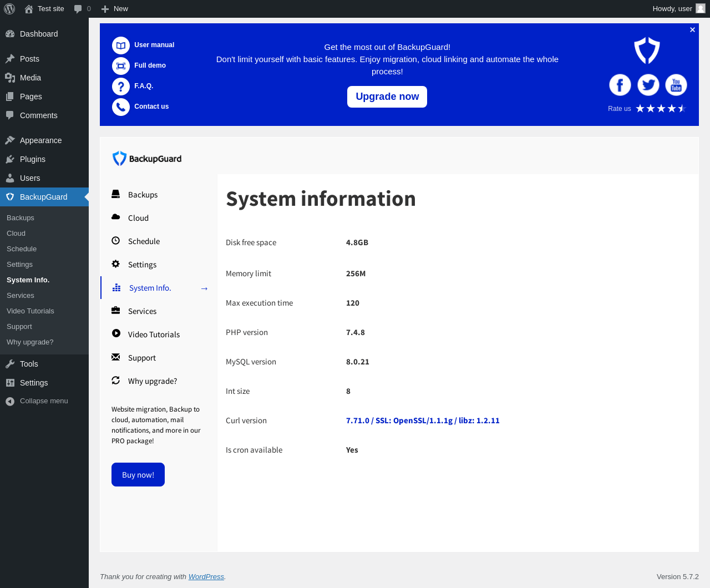Open Dashboard in the WordPress sidebar

tap(44, 34)
